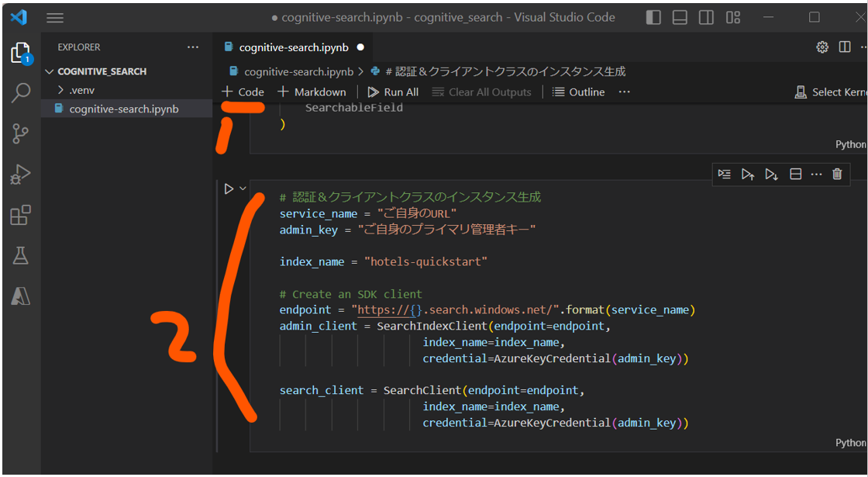Open Explorer views and more actions menu
868x477 pixels.
(193, 47)
